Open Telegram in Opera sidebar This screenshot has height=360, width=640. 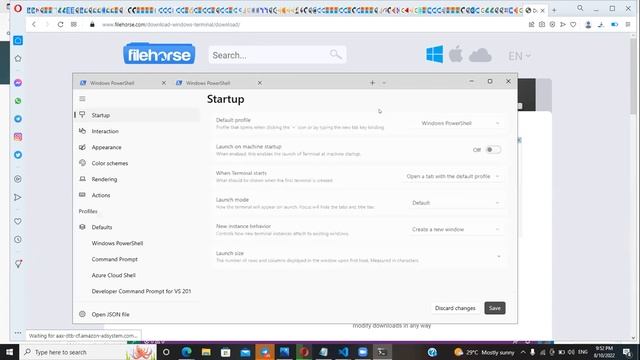(18, 119)
